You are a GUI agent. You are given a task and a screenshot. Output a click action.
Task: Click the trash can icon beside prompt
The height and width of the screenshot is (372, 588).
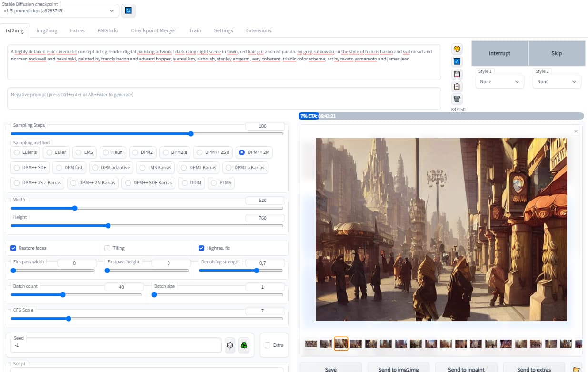(457, 99)
